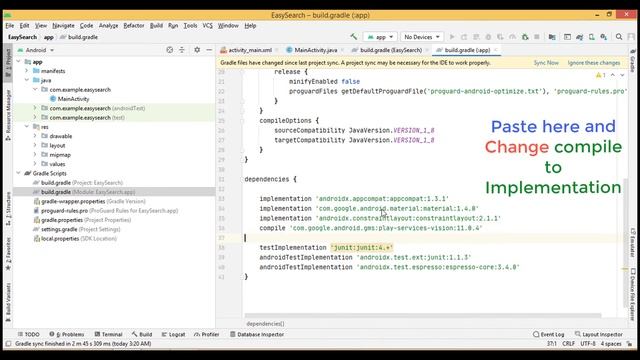Open the Terminal tool window button

click(109, 334)
